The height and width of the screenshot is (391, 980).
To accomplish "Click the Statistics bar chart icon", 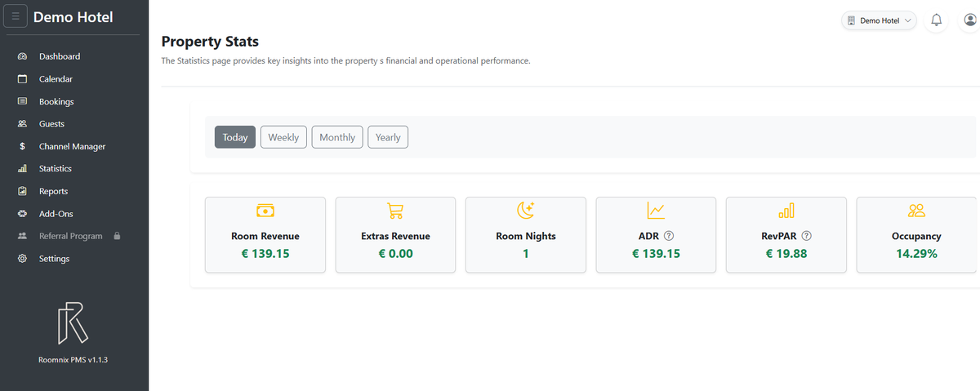I will point(23,169).
